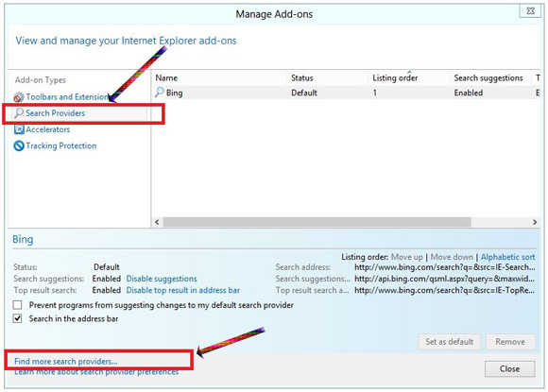This screenshot has height=392, width=548.
Task: Click the Accelerators icon
Action: coord(19,129)
